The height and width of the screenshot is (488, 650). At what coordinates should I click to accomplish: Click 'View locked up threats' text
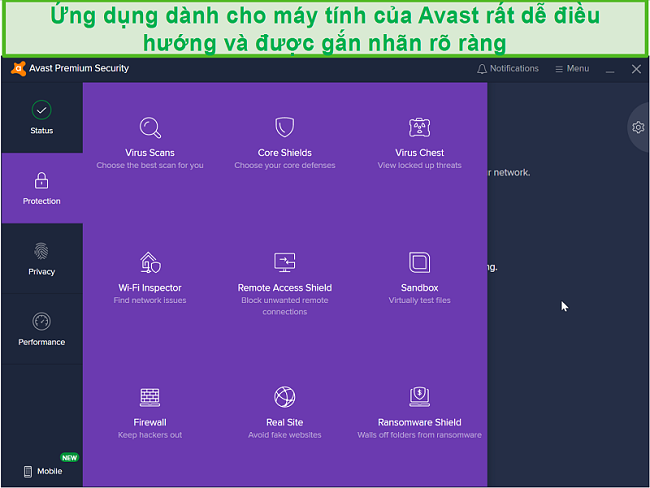click(420, 165)
